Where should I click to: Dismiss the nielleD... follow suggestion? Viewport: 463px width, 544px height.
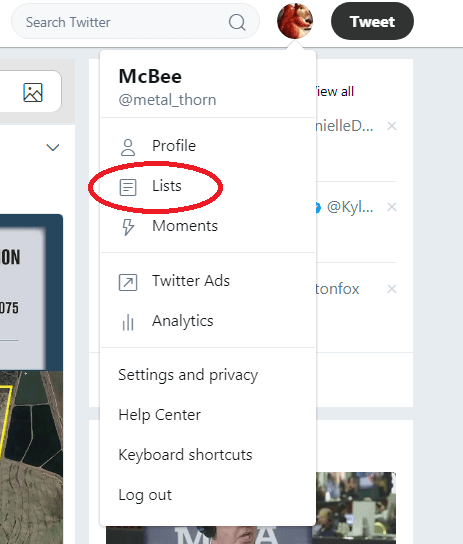point(392,126)
